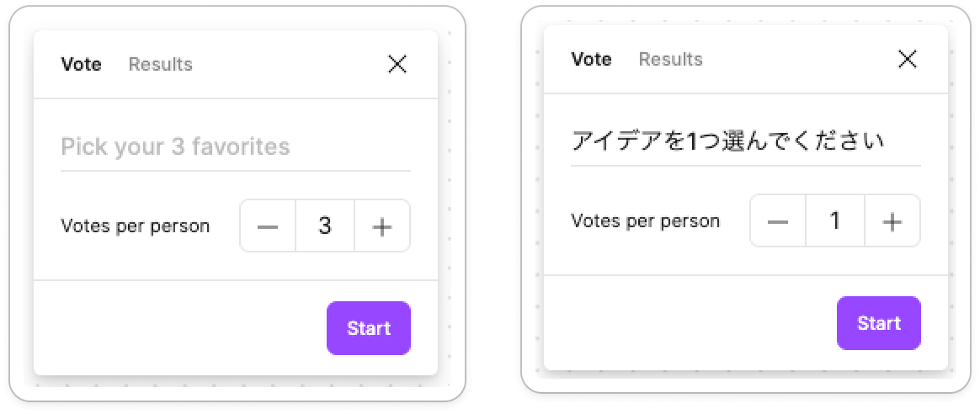
Task: Decrease votes per person from 3
Action: [x=268, y=226]
